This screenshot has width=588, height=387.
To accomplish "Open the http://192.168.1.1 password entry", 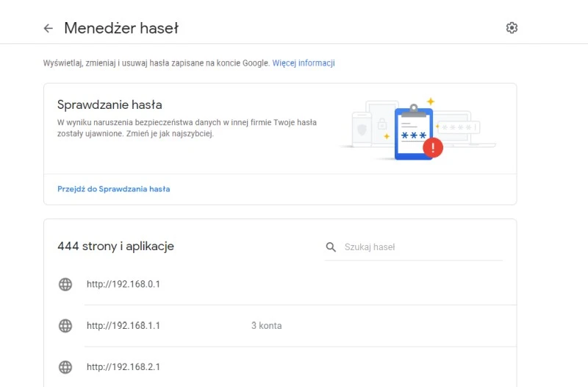I will [123, 326].
